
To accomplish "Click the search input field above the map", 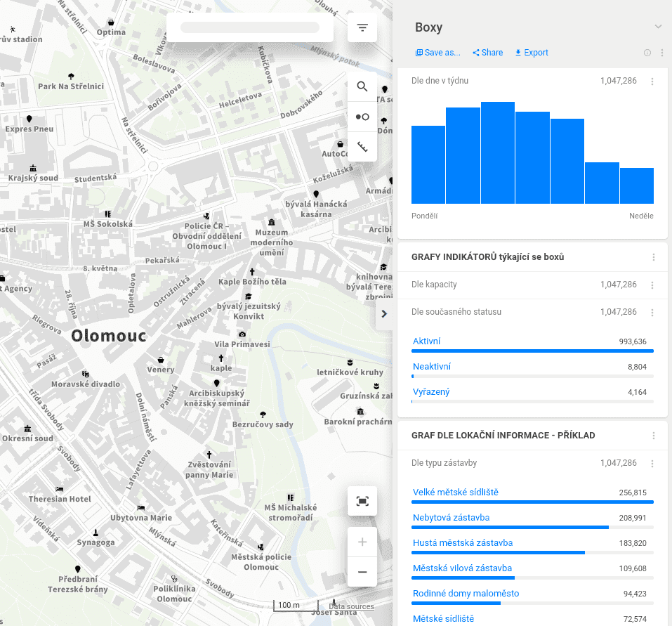I will [249, 27].
